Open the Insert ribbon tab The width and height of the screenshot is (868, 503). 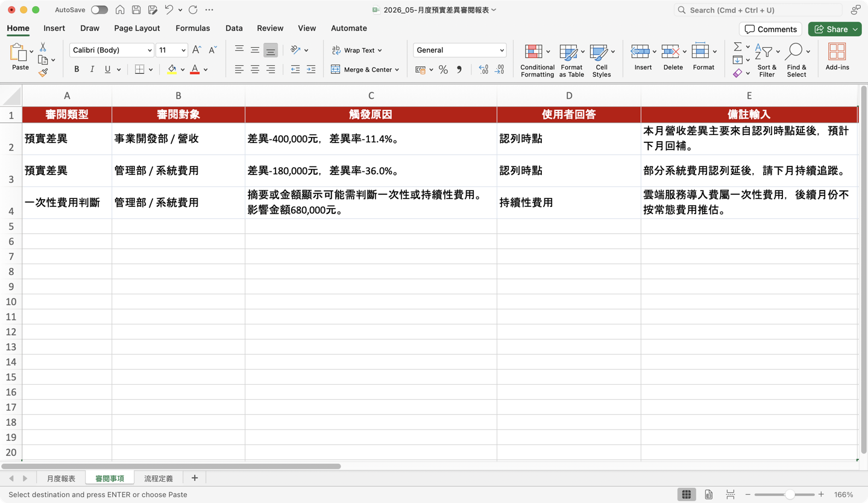point(54,28)
